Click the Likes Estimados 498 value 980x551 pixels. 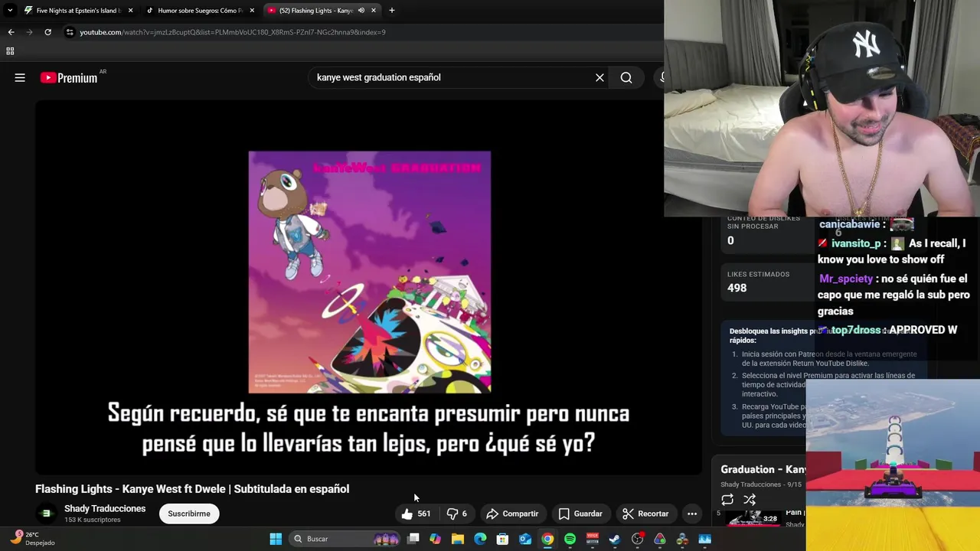pyautogui.click(x=737, y=288)
